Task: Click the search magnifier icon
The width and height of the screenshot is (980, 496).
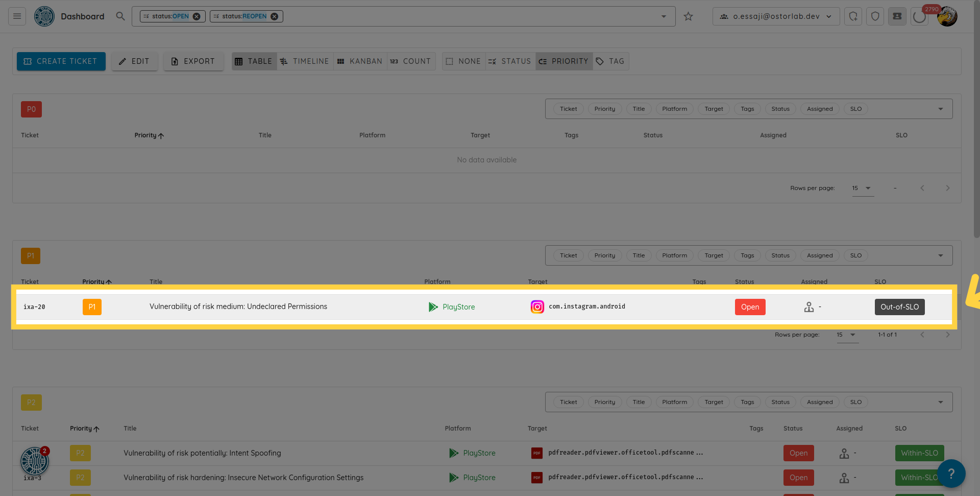Action: pyautogui.click(x=120, y=16)
